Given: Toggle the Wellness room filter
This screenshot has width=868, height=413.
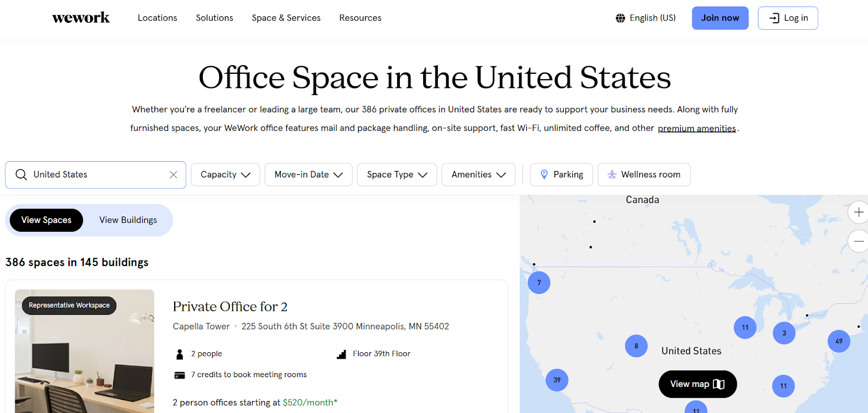Looking at the screenshot, I should coord(644,175).
